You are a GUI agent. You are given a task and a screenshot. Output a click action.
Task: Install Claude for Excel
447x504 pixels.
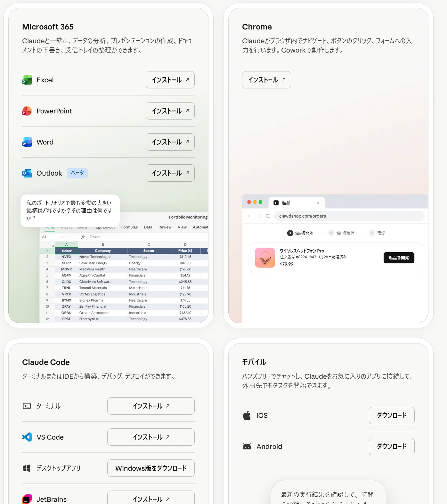170,80
